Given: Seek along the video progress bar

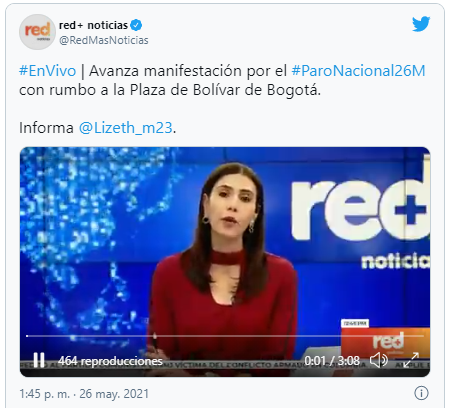Looking at the screenshot, I should point(225,336).
